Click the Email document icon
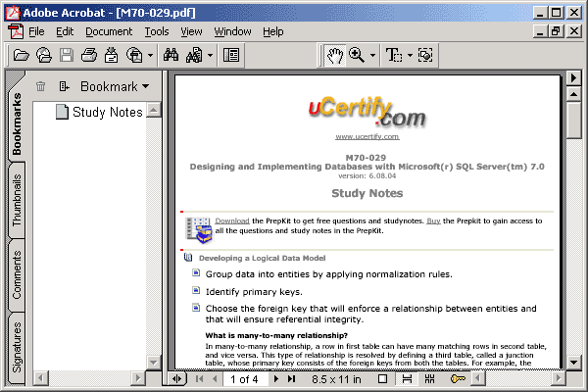This screenshot has width=588, height=392. pyautogui.click(x=111, y=55)
